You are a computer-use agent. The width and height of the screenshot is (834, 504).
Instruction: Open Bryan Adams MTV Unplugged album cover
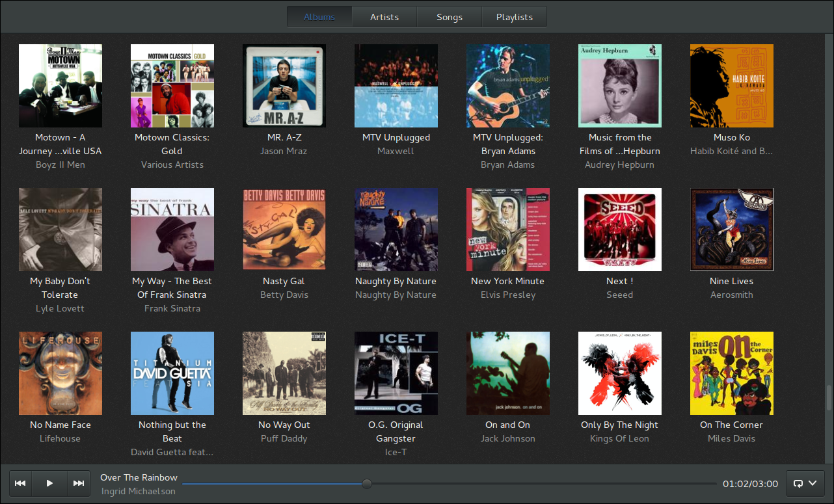point(508,86)
